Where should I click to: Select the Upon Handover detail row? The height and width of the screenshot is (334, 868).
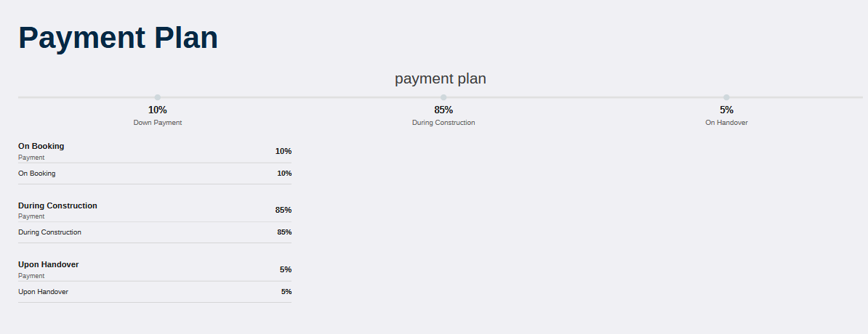(x=155, y=291)
